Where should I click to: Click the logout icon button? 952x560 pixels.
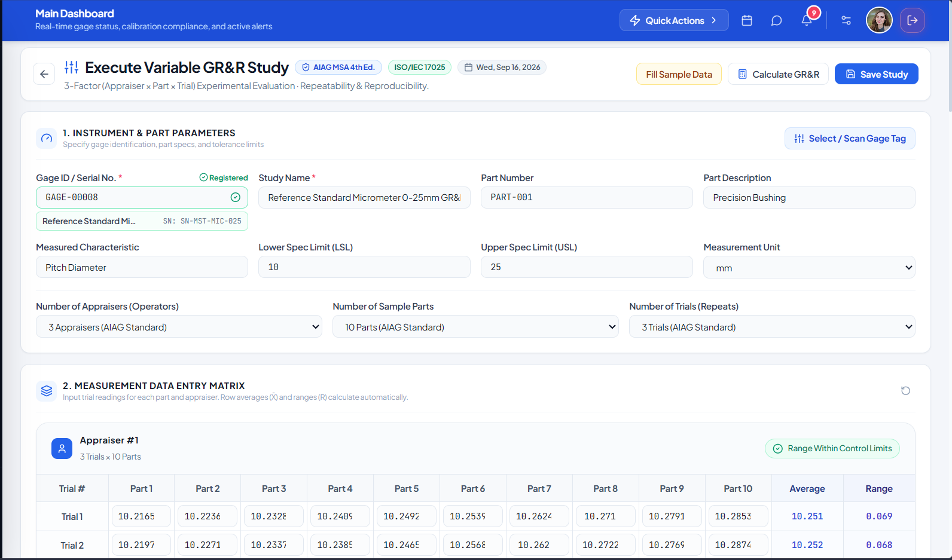(913, 20)
